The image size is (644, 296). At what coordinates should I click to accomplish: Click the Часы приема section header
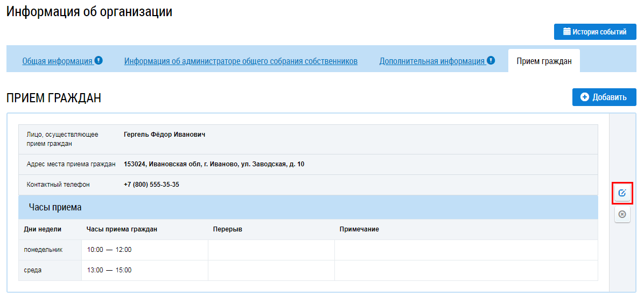(x=55, y=207)
